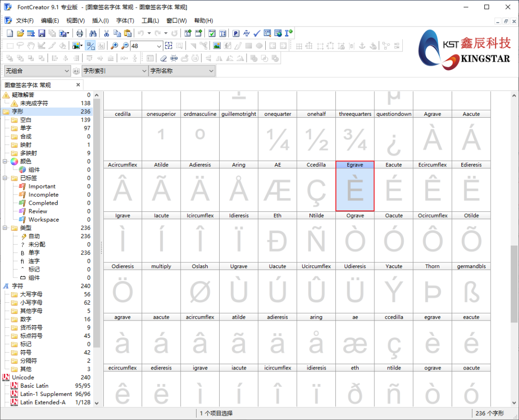This screenshot has width=519, height=420.
Task: Click the Save floppy disk icon
Action: pos(42,33)
